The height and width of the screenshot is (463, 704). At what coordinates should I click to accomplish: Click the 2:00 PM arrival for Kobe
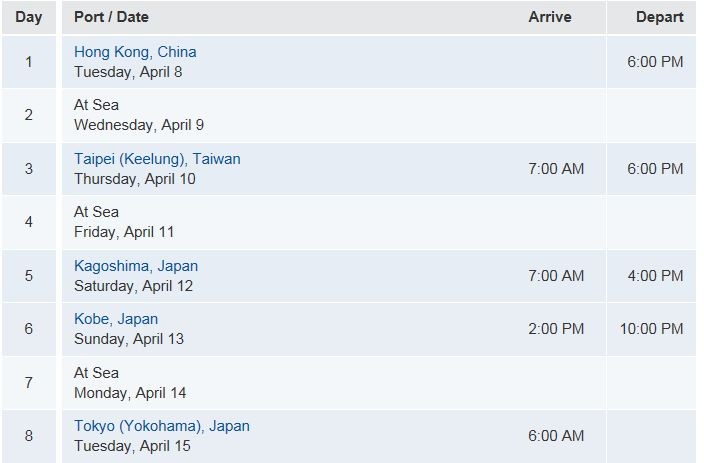coord(556,329)
